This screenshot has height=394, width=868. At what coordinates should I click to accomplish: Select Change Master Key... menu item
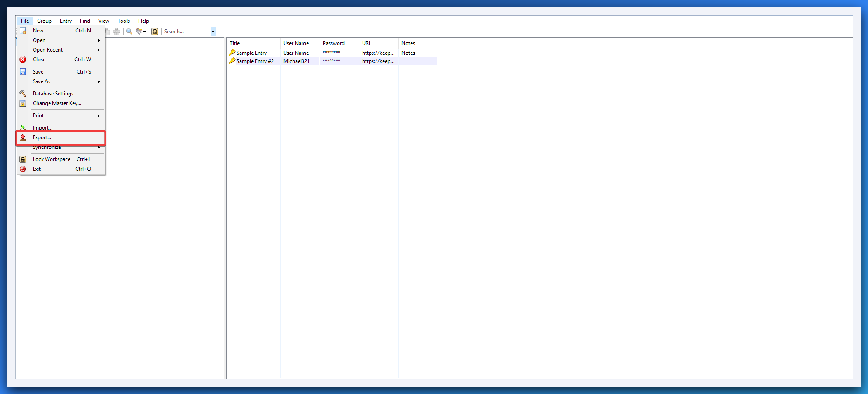(57, 103)
